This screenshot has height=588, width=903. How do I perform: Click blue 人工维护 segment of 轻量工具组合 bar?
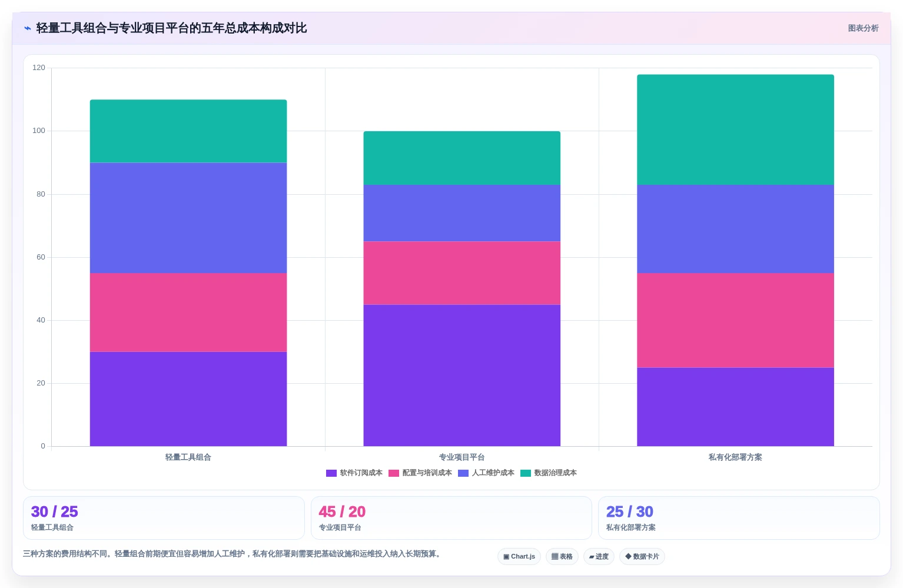[x=188, y=218]
